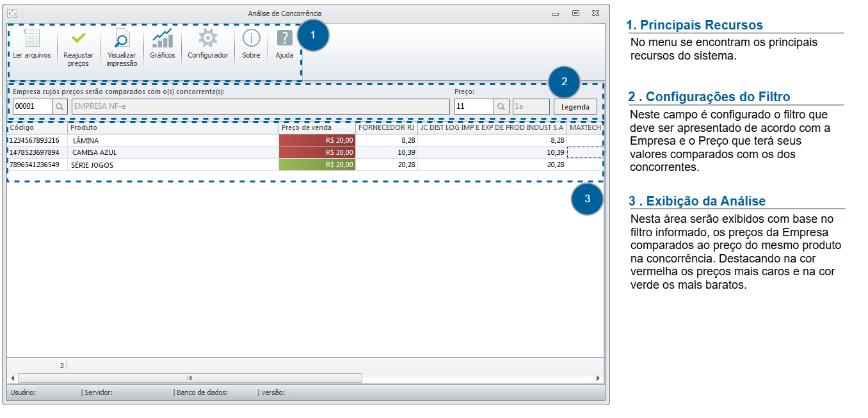Select the CAMISA AZUL product cell
Viewport: 868px width, 418px height.
(173, 152)
